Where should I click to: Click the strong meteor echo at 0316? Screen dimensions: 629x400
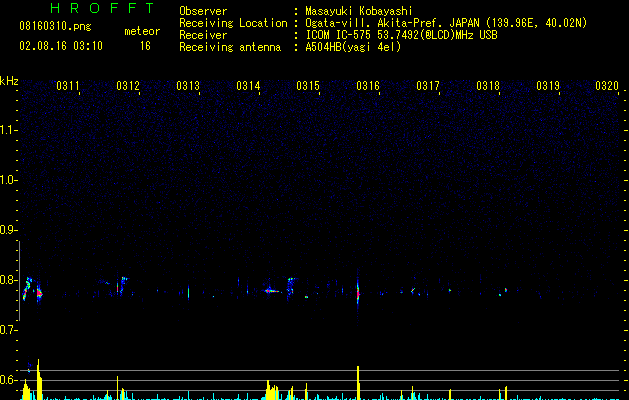(358, 293)
